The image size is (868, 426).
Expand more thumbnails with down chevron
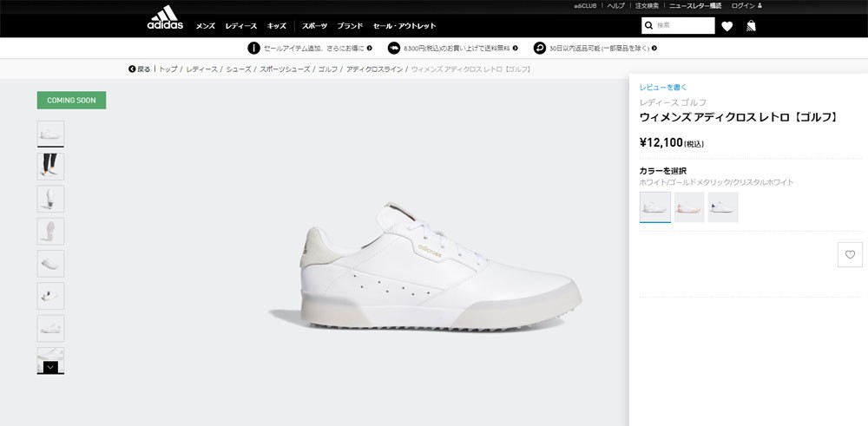tap(50, 367)
